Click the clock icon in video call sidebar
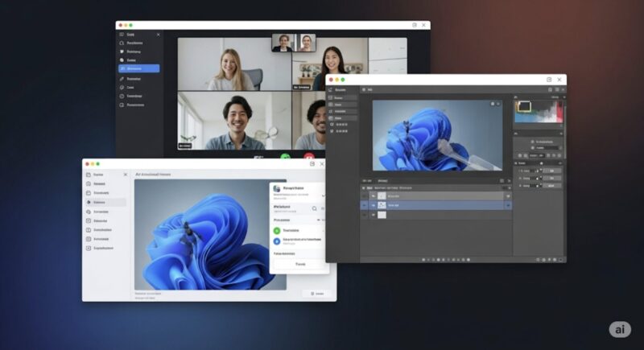 [122, 96]
